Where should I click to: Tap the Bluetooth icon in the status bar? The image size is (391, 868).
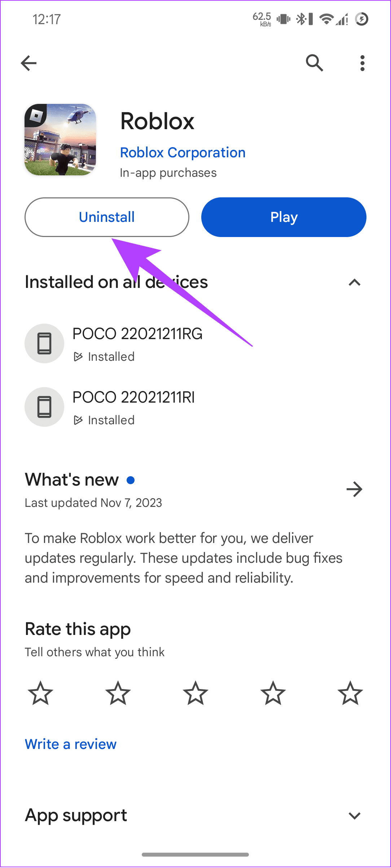coord(300,19)
